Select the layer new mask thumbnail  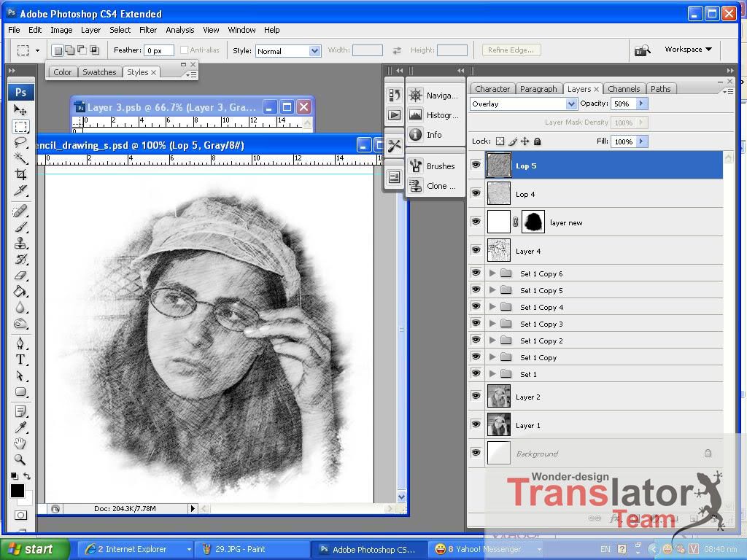[x=533, y=222]
